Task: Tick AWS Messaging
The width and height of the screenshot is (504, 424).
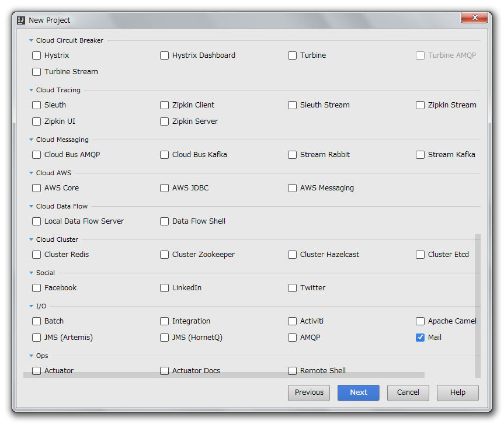Action: 292,188
